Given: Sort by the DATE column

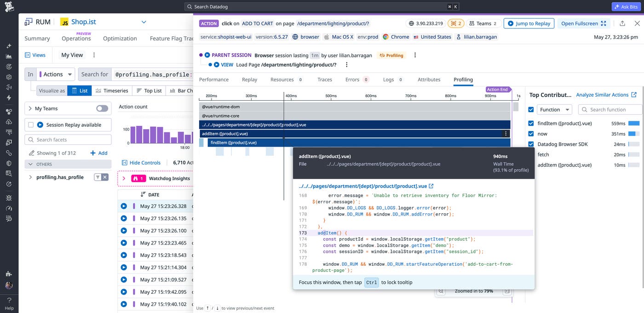Looking at the screenshot, I should click(150, 195).
